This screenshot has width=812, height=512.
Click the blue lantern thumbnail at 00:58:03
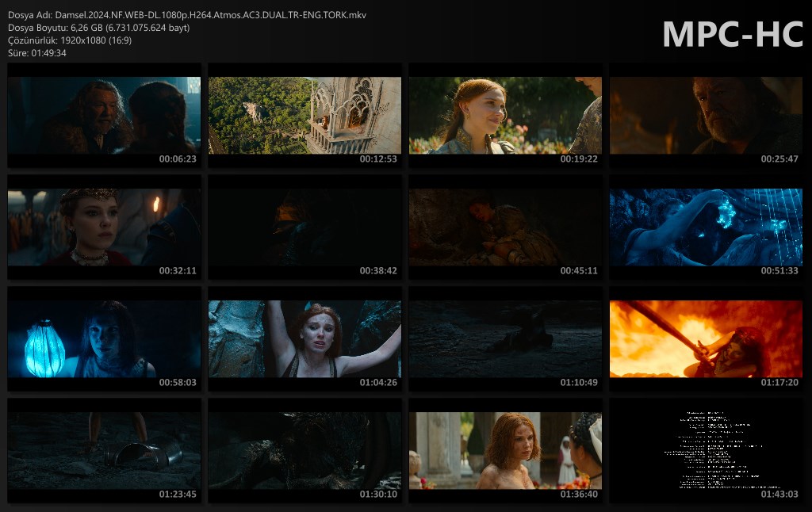pos(104,338)
